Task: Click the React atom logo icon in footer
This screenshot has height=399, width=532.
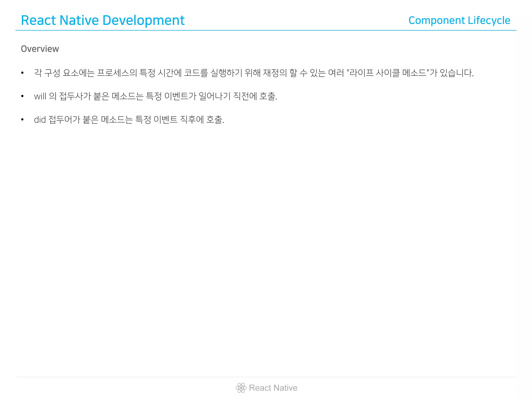Action: 241,388
